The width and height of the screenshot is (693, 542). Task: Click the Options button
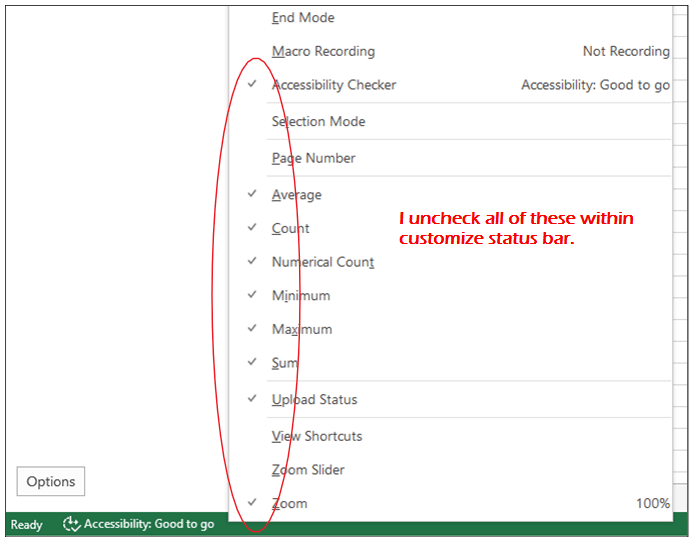[51, 481]
